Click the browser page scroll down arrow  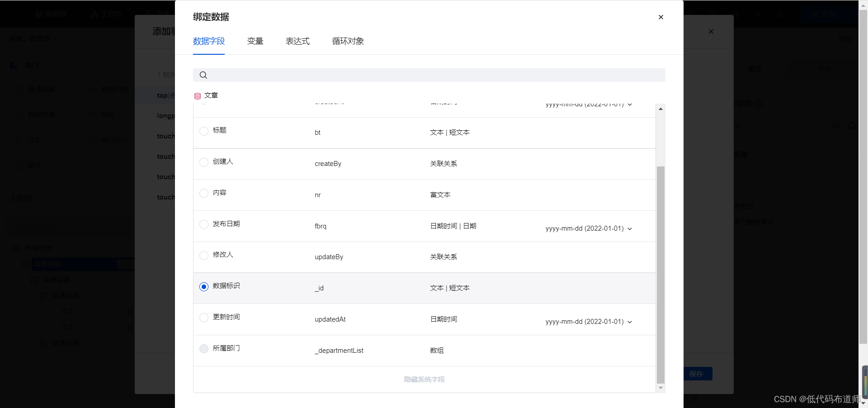pyautogui.click(x=863, y=403)
